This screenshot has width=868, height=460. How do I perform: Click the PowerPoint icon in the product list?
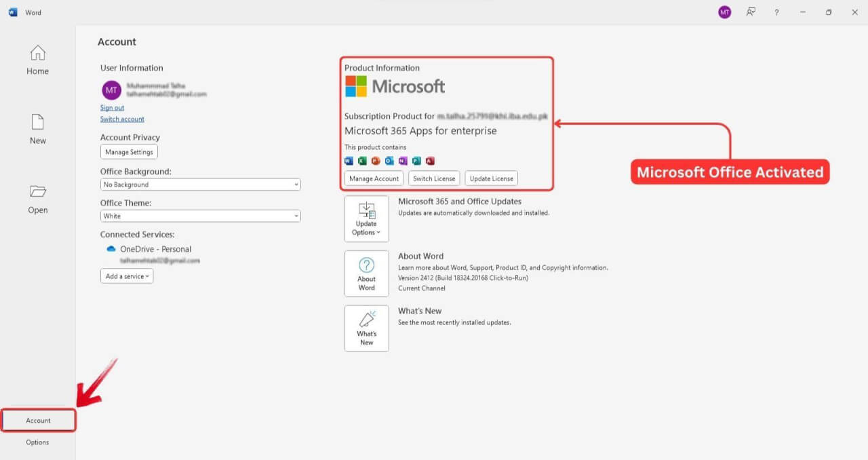[375, 161]
